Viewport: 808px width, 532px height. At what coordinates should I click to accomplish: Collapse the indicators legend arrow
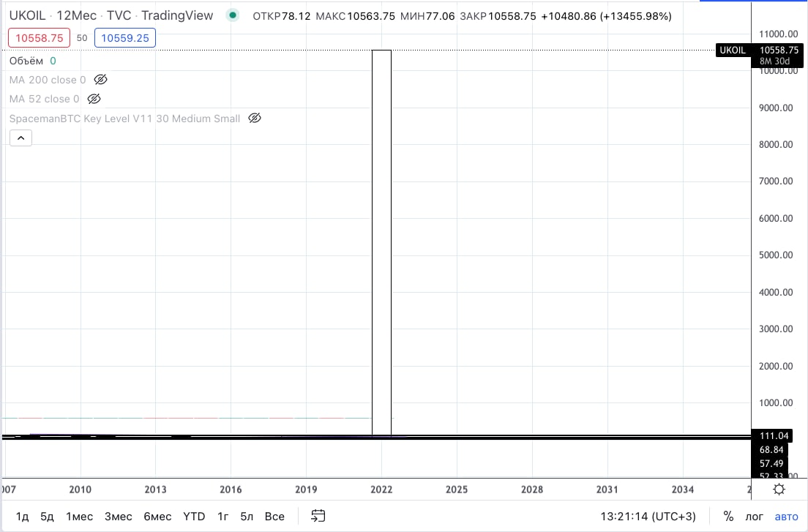(x=20, y=138)
